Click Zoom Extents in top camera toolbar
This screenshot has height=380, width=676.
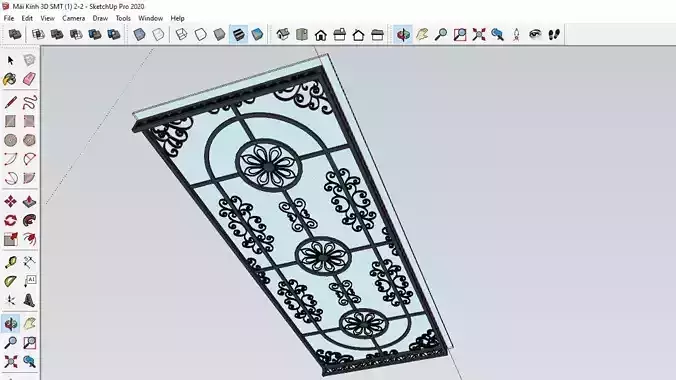point(479,34)
